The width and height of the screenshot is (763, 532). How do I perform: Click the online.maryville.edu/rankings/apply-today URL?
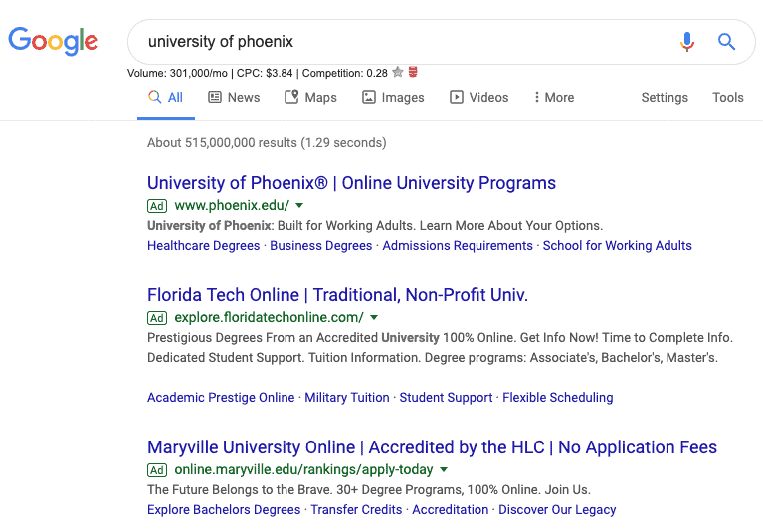tap(303, 469)
